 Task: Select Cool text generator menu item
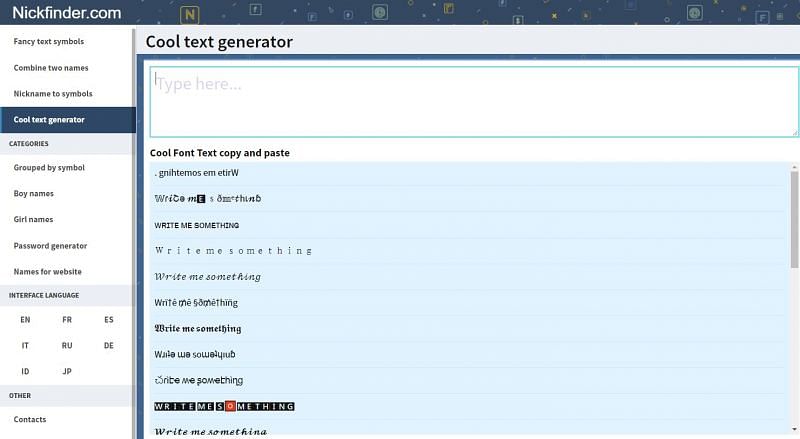tap(49, 120)
